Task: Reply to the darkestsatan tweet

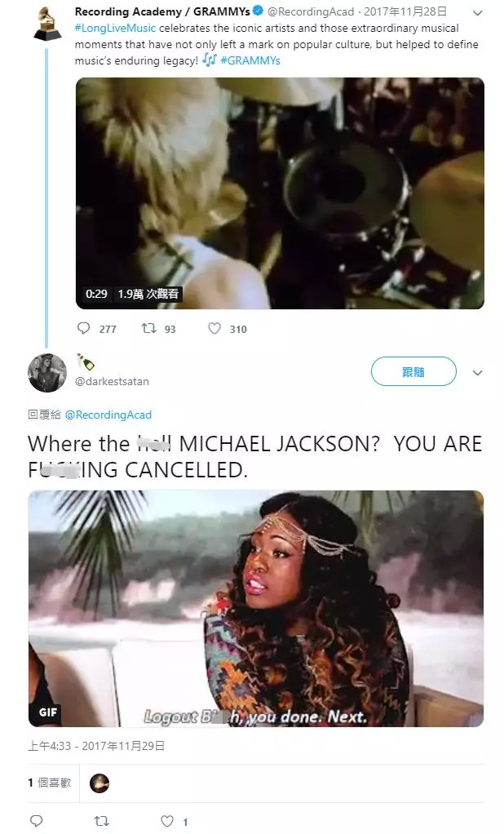Action: pos(36,821)
